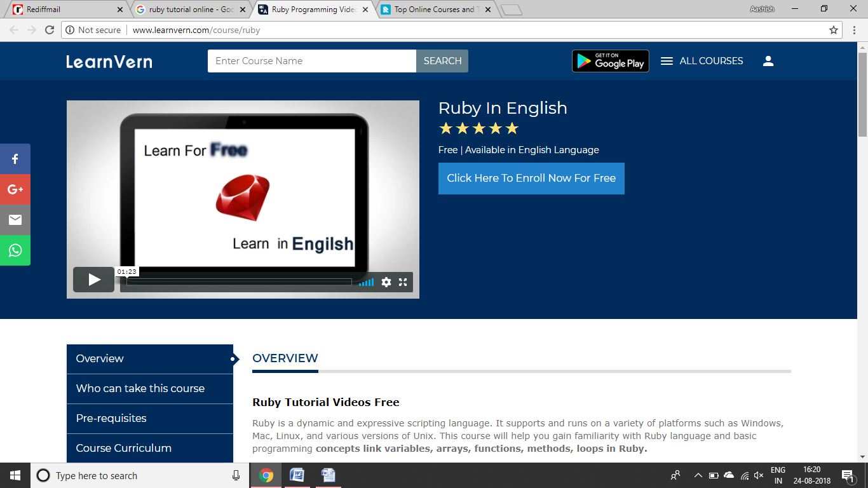Select Course Curriculum sidebar item

[150, 448]
